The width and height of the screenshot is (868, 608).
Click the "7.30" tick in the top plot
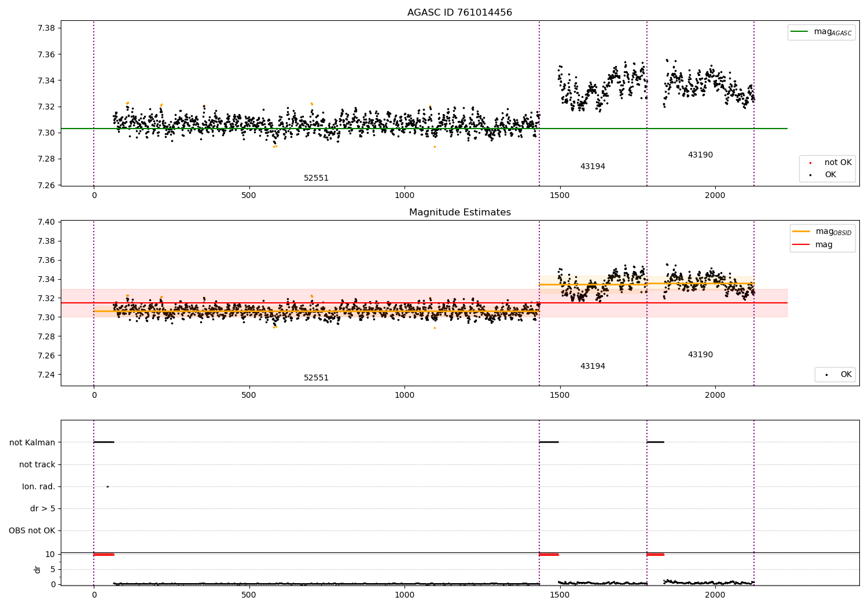pos(46,133)
